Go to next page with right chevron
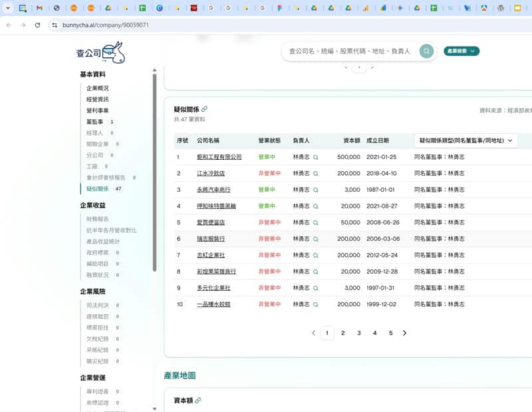 [x=404, y=333]
